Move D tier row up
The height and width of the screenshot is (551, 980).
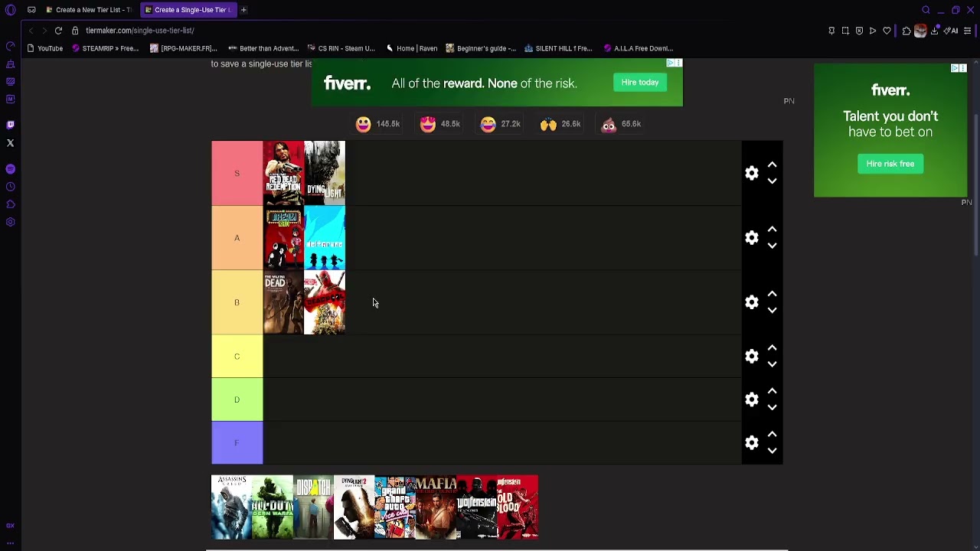[x=772, y=391]
